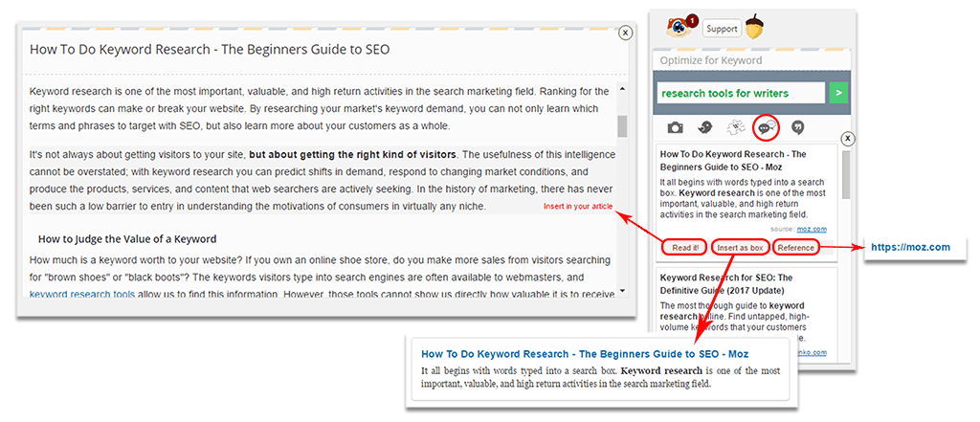
Task: Submit keyword with green arrow button
Action: 838,93
